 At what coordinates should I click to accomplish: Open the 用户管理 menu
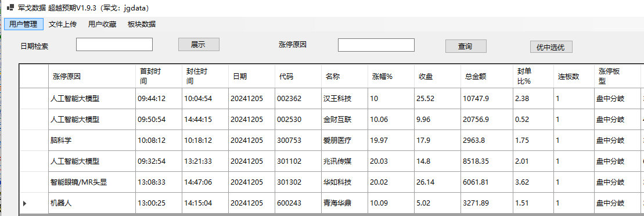click(x=23, y=24)
